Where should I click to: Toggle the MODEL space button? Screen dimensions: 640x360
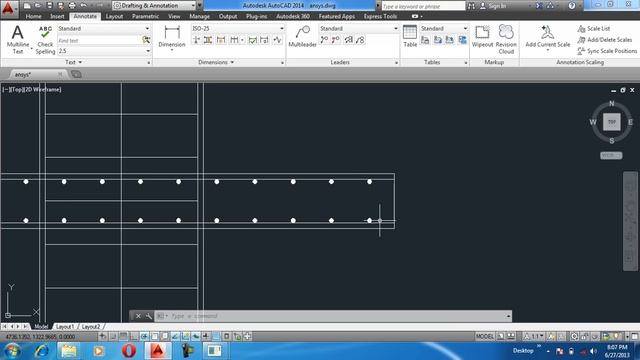tap(484, 337)
